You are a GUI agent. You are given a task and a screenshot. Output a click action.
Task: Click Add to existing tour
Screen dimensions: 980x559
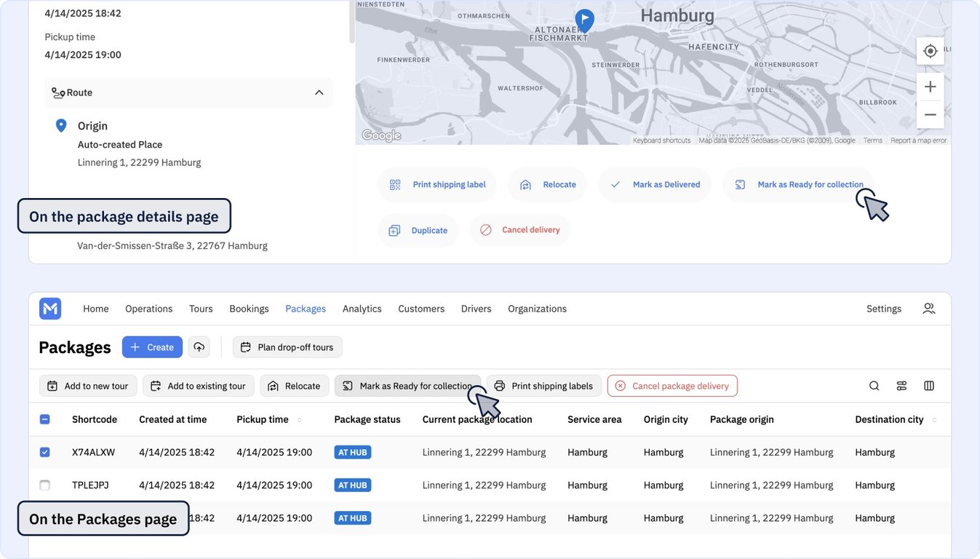coord(199,386)
